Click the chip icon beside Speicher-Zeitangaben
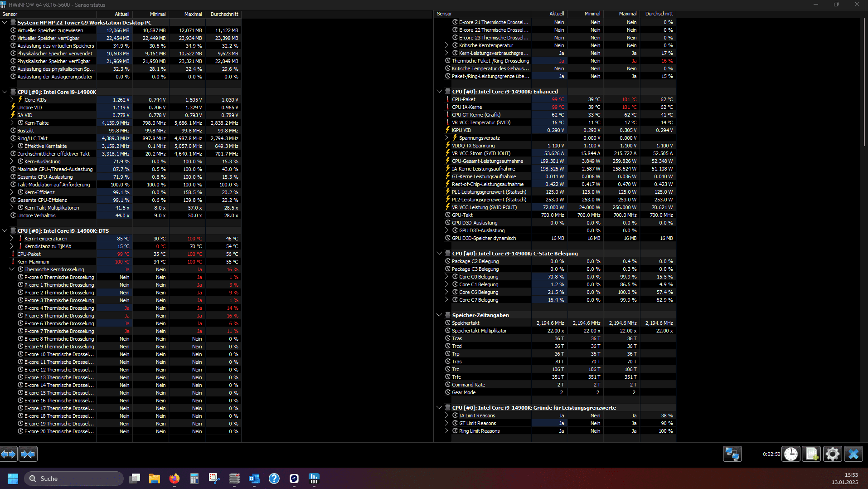The width and height of the screenshot is (868, 489). pos(448,315)
